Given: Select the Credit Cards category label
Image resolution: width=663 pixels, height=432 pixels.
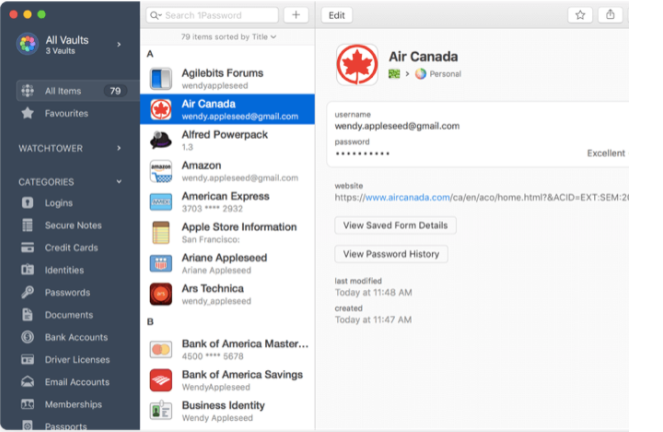Looking at the screenshot, I should click(71, 248).
